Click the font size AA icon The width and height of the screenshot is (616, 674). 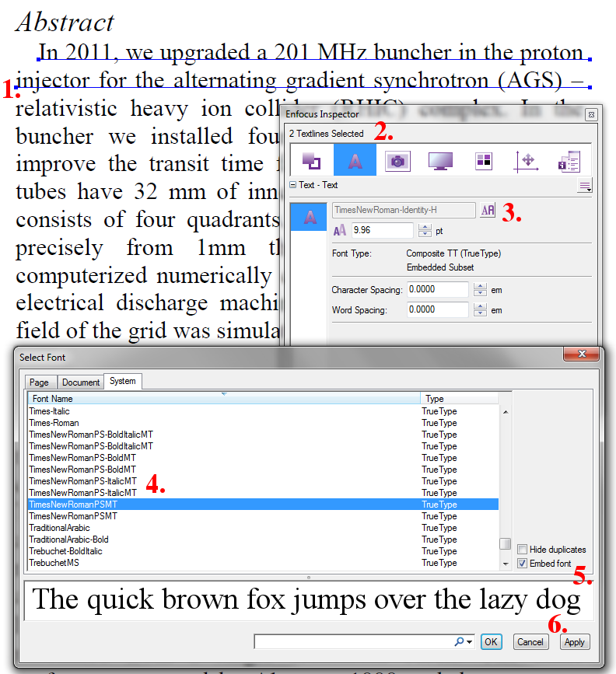point(339,231)
